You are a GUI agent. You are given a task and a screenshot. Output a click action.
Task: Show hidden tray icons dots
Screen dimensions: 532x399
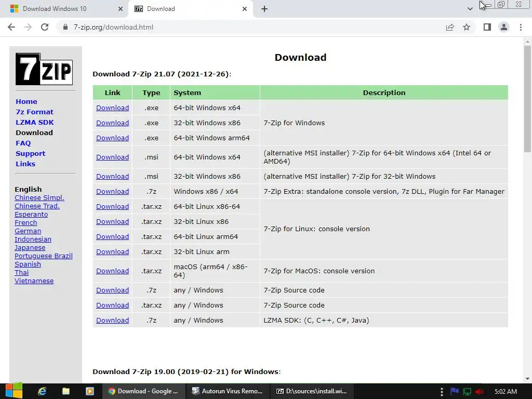click(x=442, y=392)
